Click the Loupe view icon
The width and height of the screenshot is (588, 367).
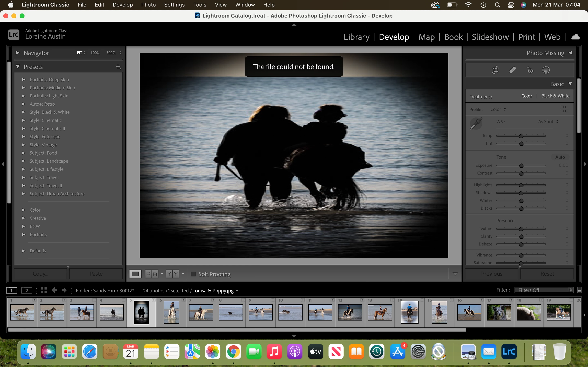(x=135, y=274)
